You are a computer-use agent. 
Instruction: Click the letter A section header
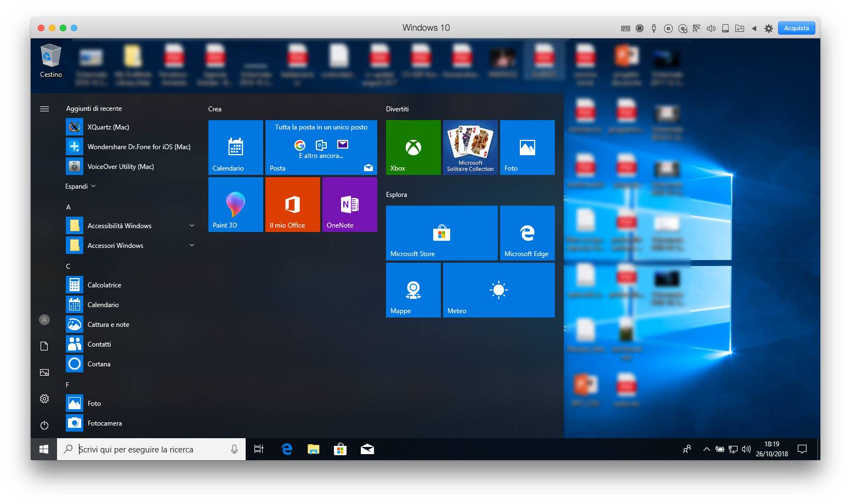tap(69, 207)
